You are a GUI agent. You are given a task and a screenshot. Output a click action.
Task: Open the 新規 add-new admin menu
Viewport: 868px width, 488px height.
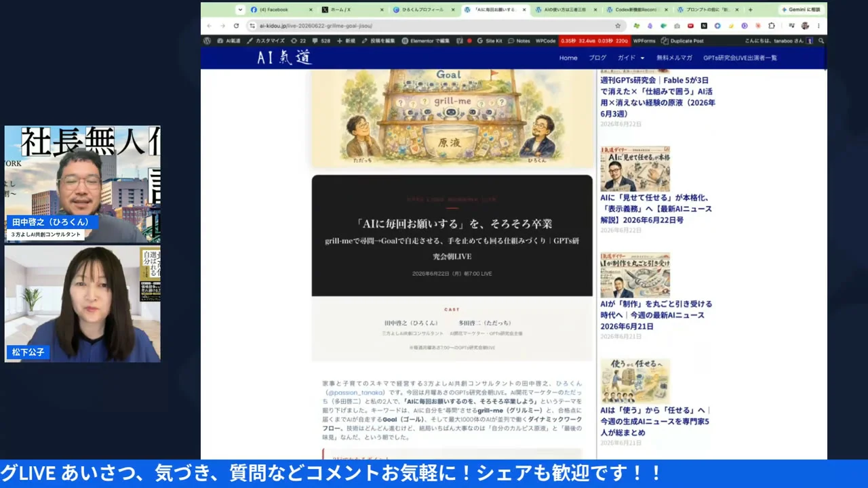(x=346, y=41)
